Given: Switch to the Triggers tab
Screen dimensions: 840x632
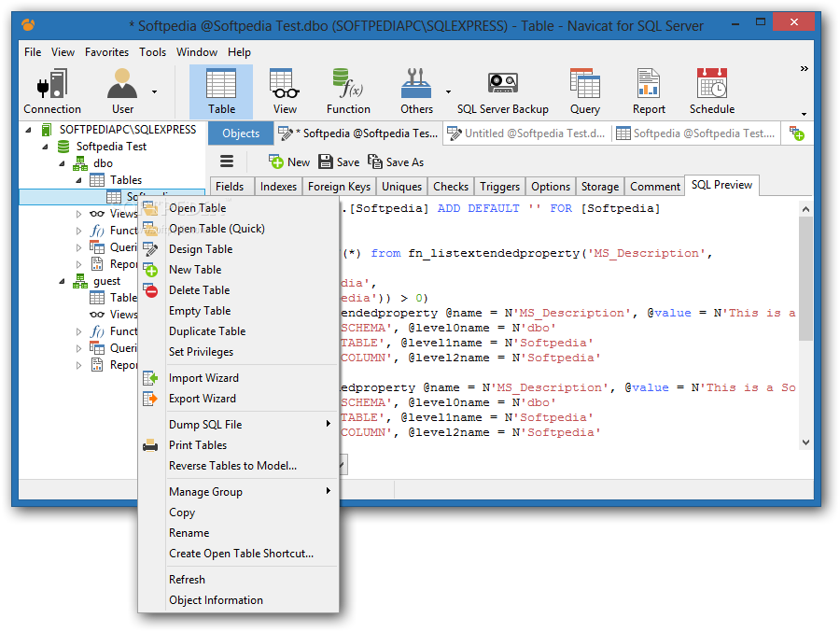Looking at the screenshot, I should (x=500, y=186).
